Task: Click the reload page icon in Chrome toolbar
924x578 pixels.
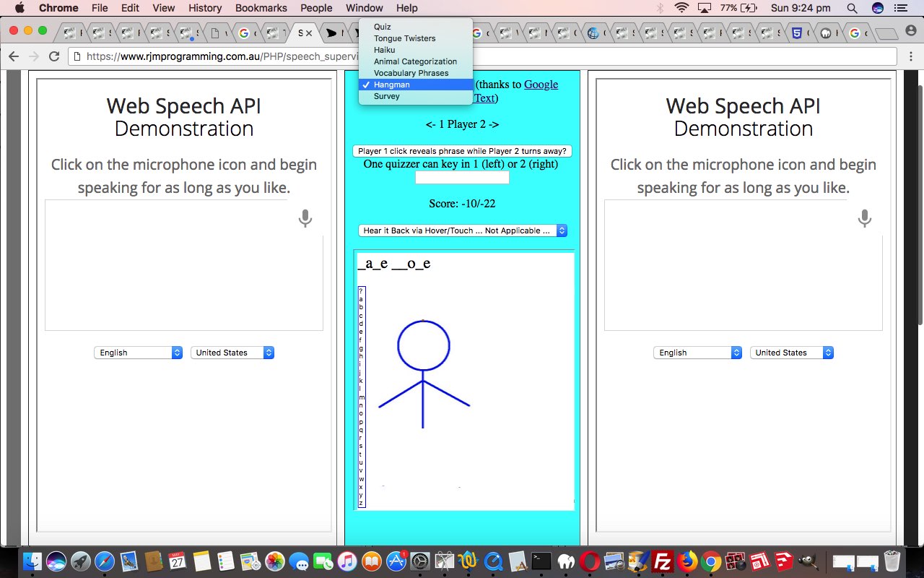Action: tap(54, 56)
